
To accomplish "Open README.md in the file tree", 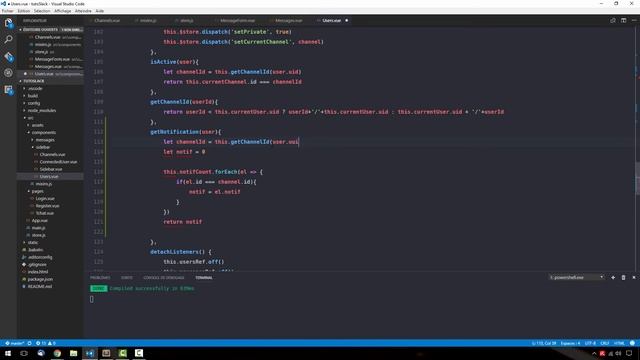I will pos(39,287).
